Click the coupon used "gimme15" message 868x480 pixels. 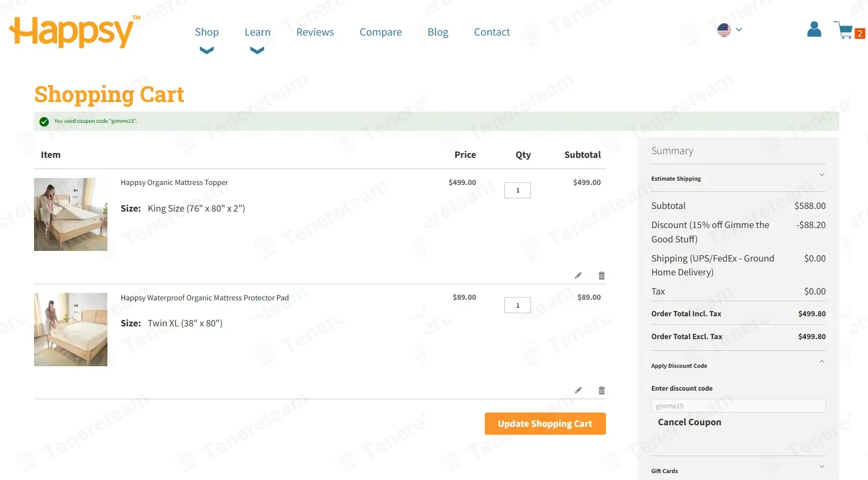96,121
